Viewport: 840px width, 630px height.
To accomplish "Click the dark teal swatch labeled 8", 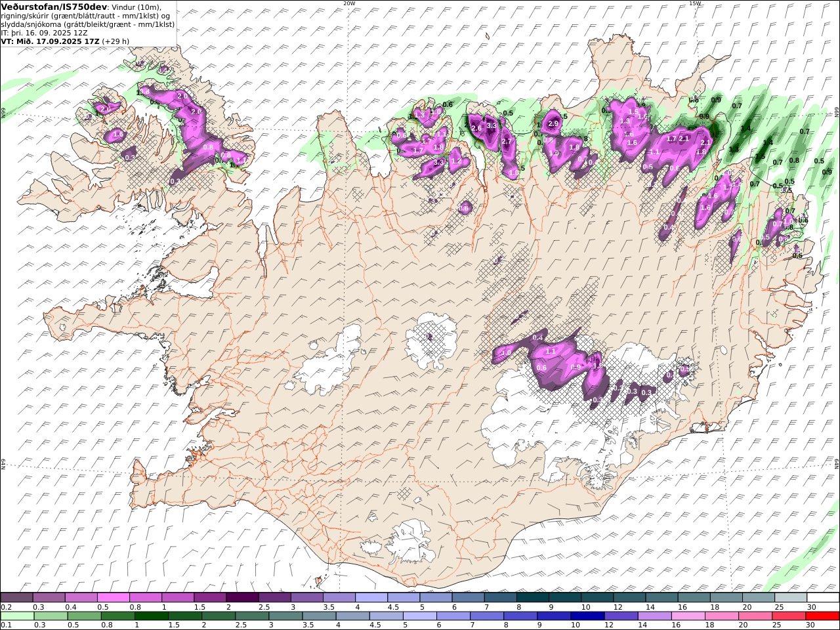I will 532,598.
